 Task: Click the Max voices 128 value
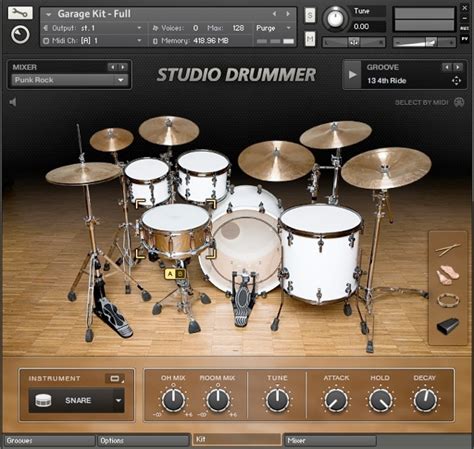(238, 28)
